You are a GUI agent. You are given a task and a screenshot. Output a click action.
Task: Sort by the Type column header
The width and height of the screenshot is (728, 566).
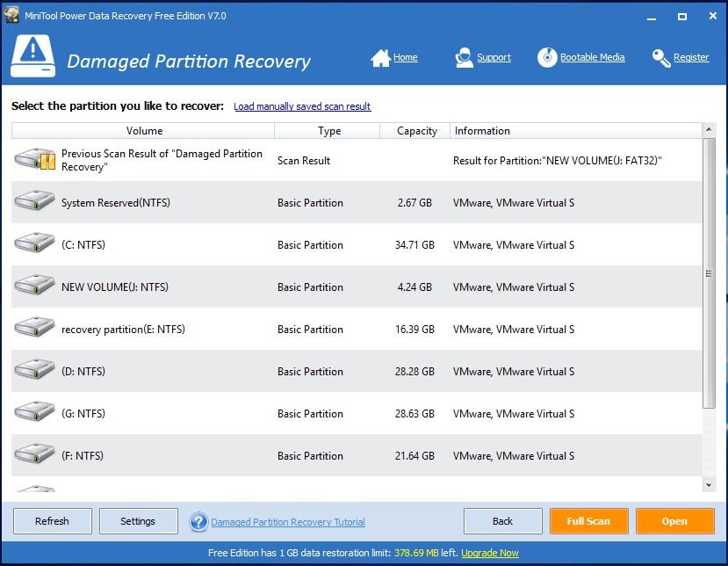328,131
